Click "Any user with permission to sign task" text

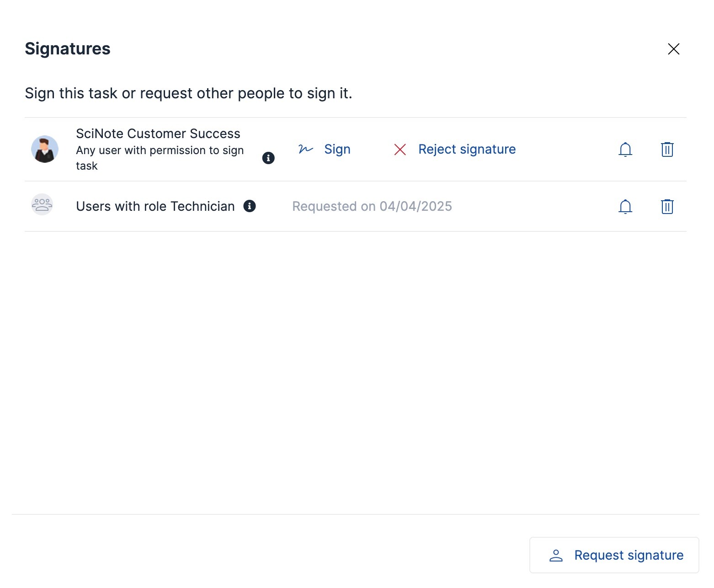[x=160, y=158]
